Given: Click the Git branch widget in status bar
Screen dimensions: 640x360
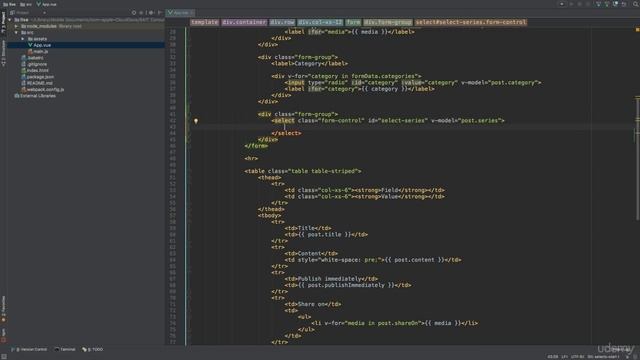Looking at the screenshot, I should tap(603, 357).
